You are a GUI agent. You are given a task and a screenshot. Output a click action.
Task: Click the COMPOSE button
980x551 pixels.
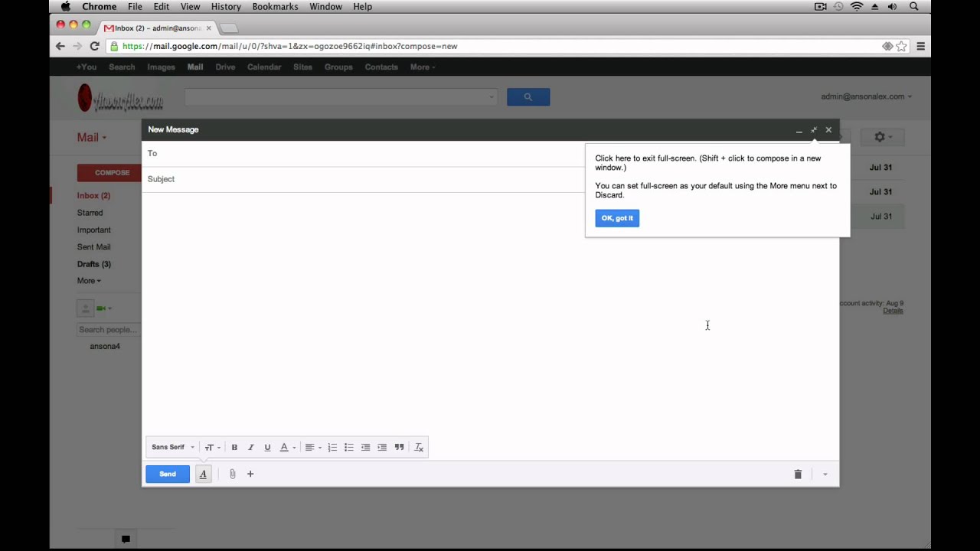[x=112, y=173]
